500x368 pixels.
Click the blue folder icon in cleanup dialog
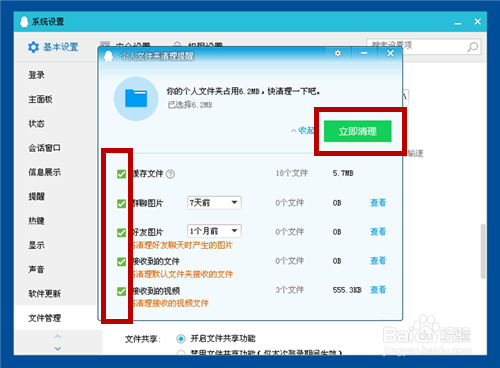(x=136, y=98)
